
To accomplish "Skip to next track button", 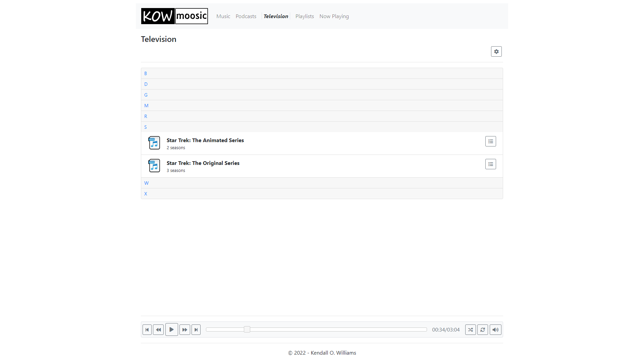I will (196, 330).
